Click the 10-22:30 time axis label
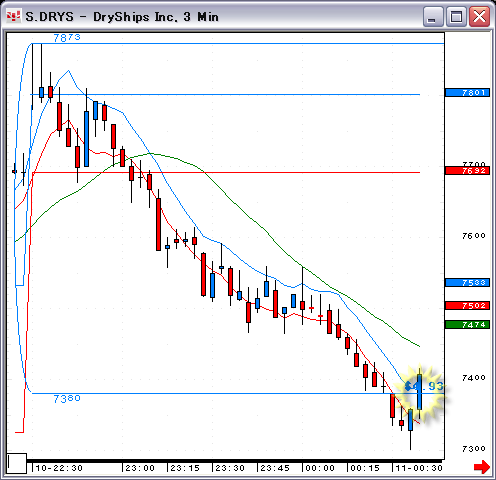The image size is (496, 480). pos(59,468)
